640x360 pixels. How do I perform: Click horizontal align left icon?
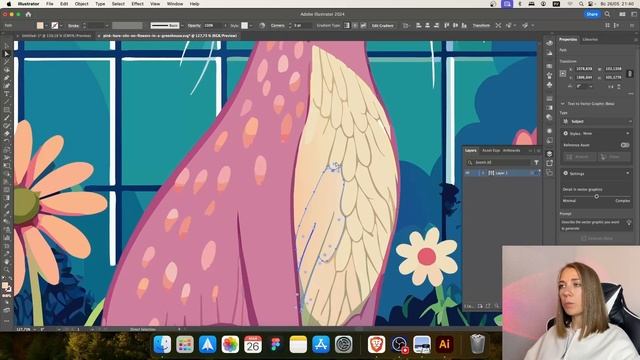point(419,25)
